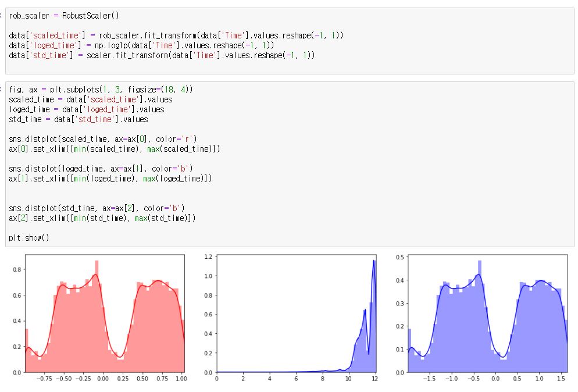Select the ax[1].set_xlim line
Image resolution: width=578 pixels, height=392 pixels.
pyautogui.click(x=110, y=179)
